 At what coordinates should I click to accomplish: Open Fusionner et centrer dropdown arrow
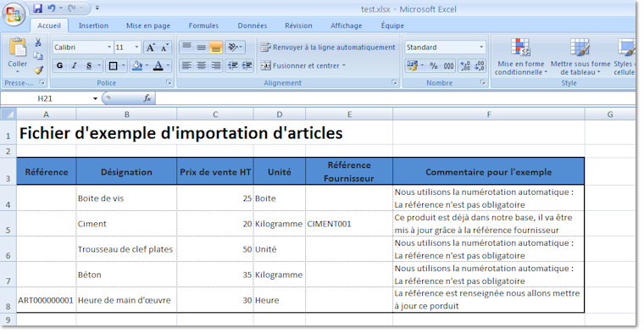click(344, 66)
